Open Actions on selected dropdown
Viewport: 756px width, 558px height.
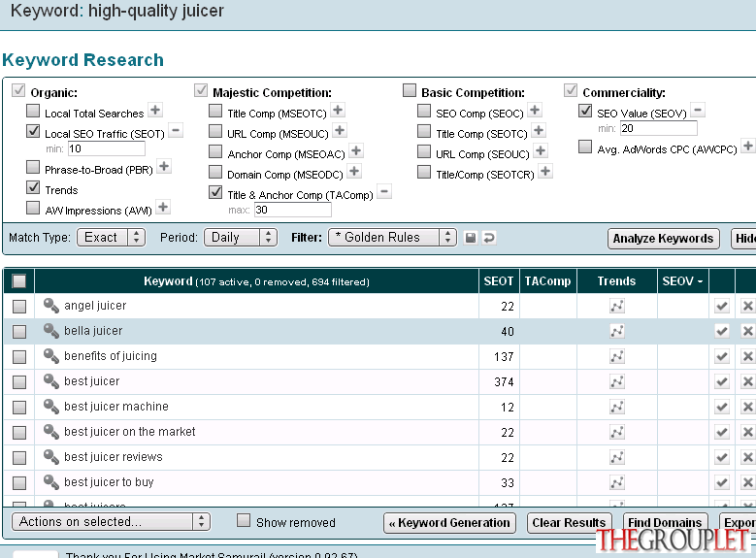(111, 522)
